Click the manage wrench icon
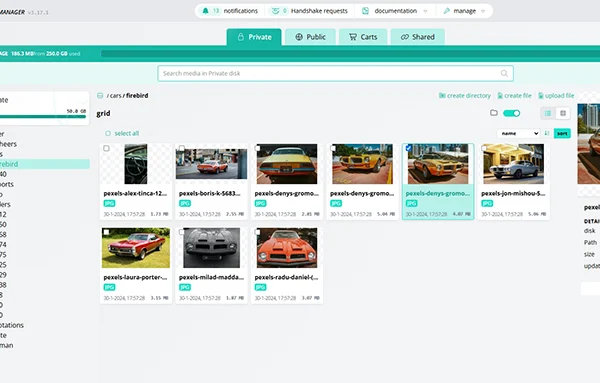The width and height of the screenshot is (600, 383). 446,11
